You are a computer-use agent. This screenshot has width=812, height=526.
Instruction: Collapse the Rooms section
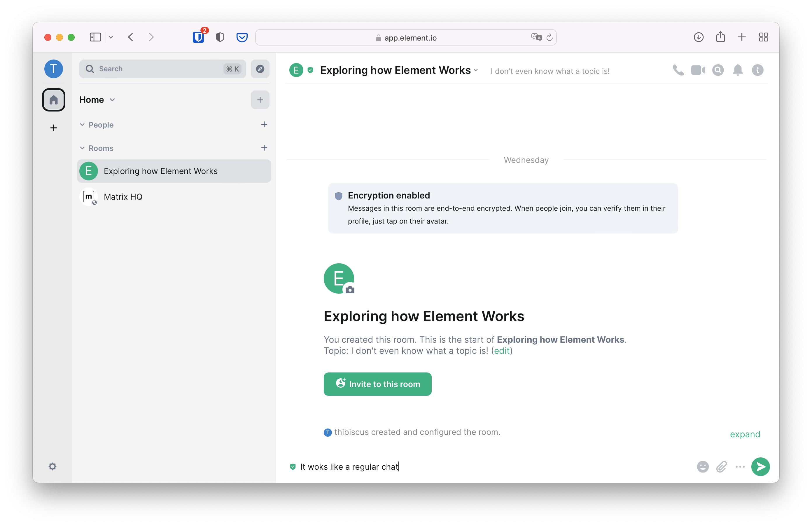pyautogui.click(x=82, y=148)
